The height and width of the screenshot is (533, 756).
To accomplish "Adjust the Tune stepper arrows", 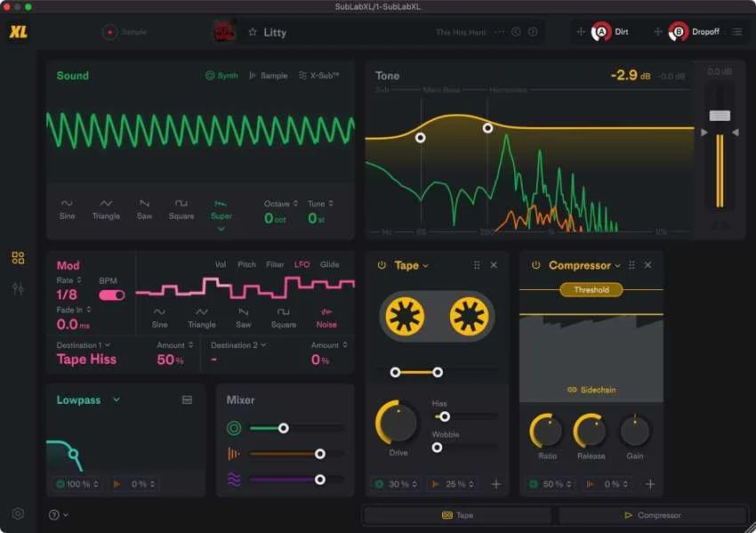I will tap(331, 204).
